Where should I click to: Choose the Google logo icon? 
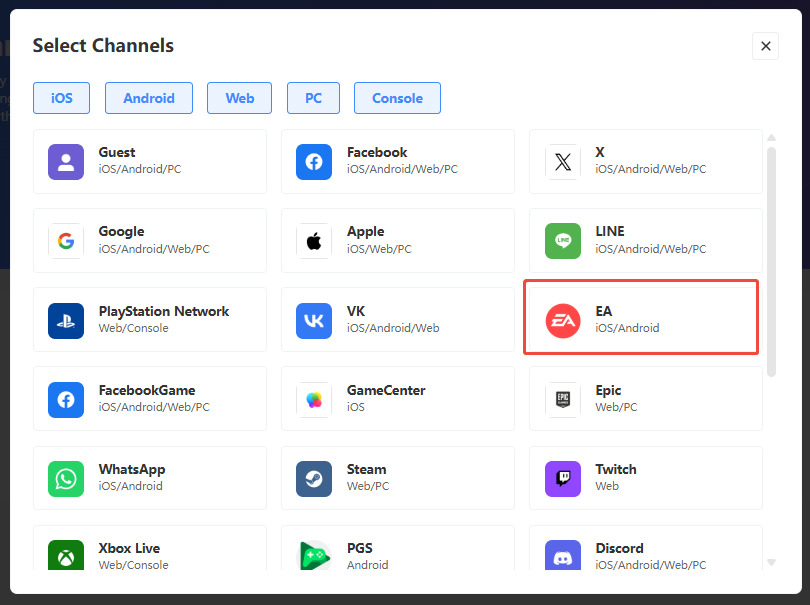click(66, 241)
